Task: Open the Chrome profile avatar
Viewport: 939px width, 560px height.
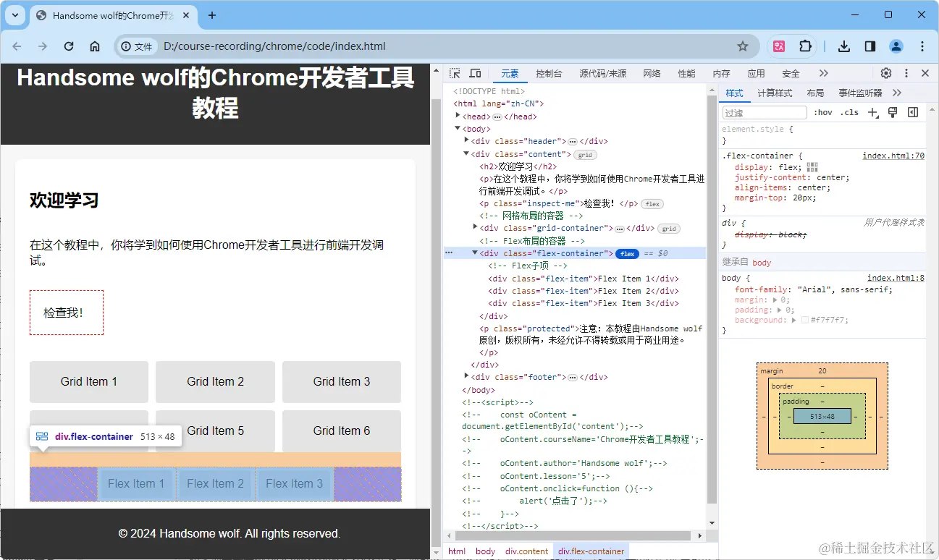Action: [x=896, y=46]
